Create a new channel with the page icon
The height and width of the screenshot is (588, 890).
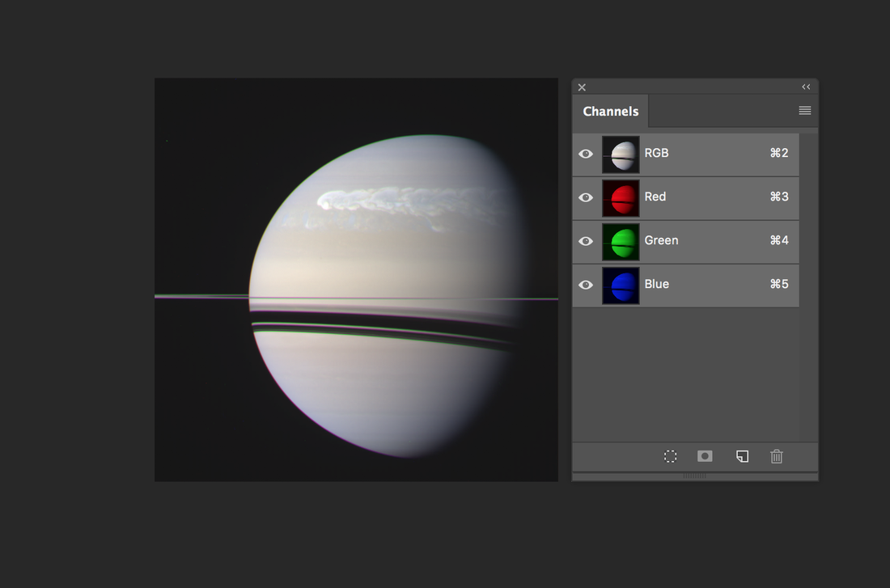742,456
